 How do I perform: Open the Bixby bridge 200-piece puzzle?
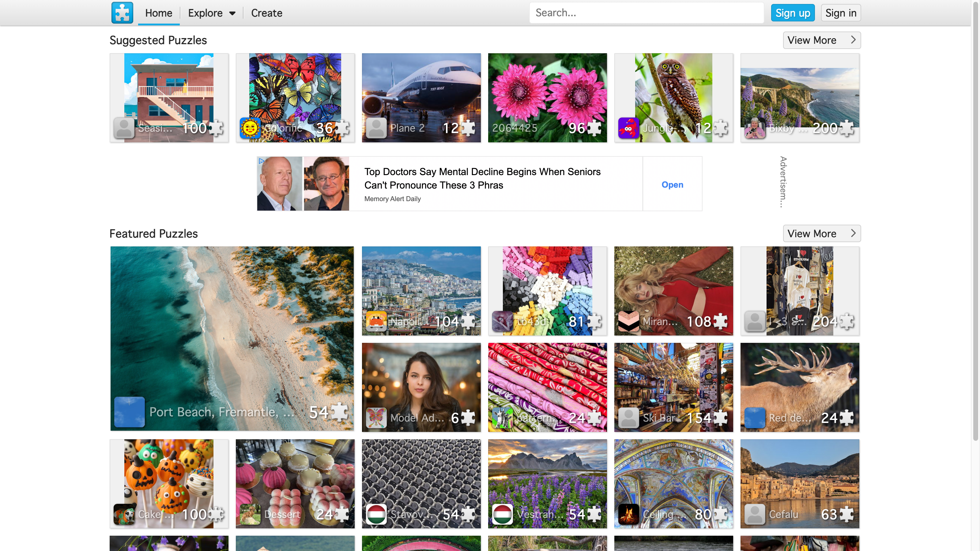tap(800, 98)
